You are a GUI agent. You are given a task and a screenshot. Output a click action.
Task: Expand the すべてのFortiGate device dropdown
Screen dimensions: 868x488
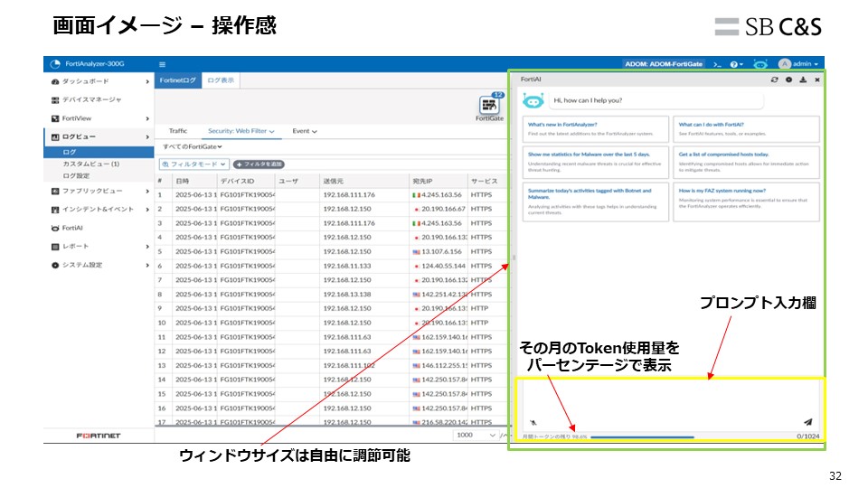(x=193, y=146)
